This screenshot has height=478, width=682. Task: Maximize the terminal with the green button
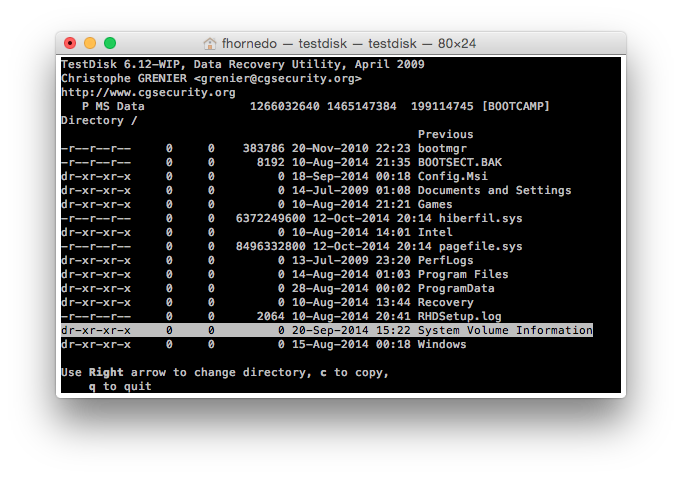[110, 43]
